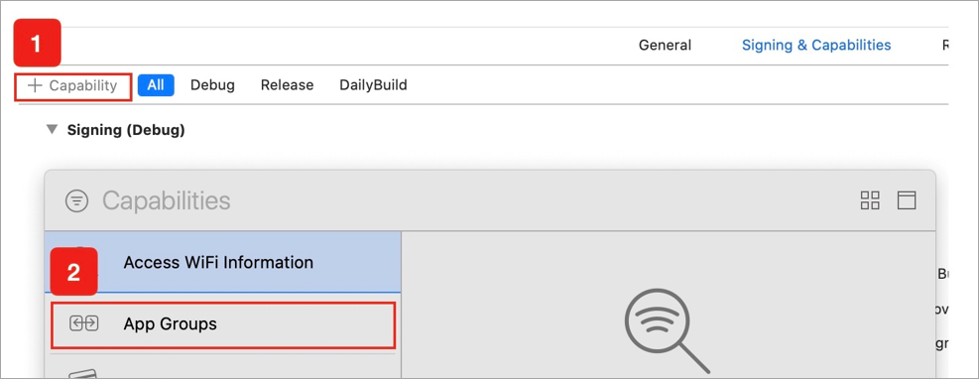Select Access WiFi Information capability
This screenshot has width=980, height=380.
pyautogui.click(x=223, y=262)
